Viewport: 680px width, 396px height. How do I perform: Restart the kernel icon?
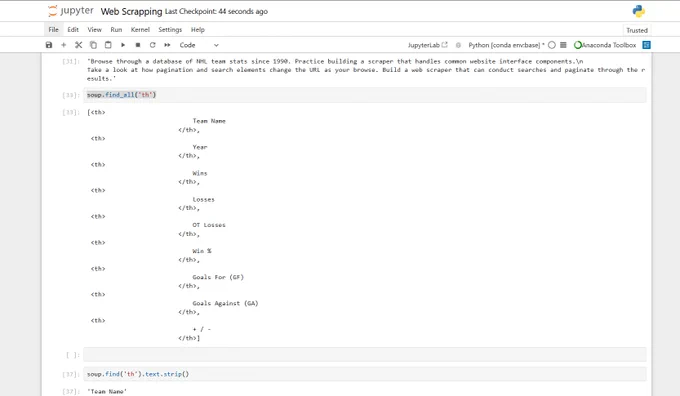pyautogui.click(x=153, y=45)
